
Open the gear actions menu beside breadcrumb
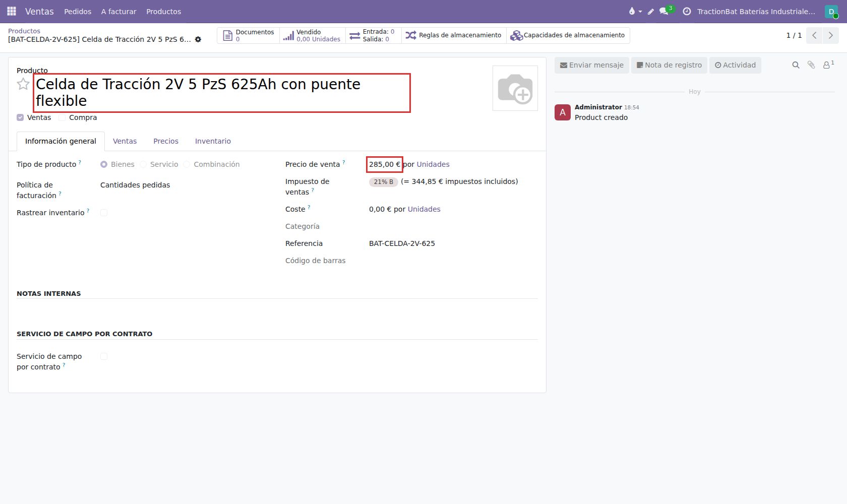tap(198, 39)
